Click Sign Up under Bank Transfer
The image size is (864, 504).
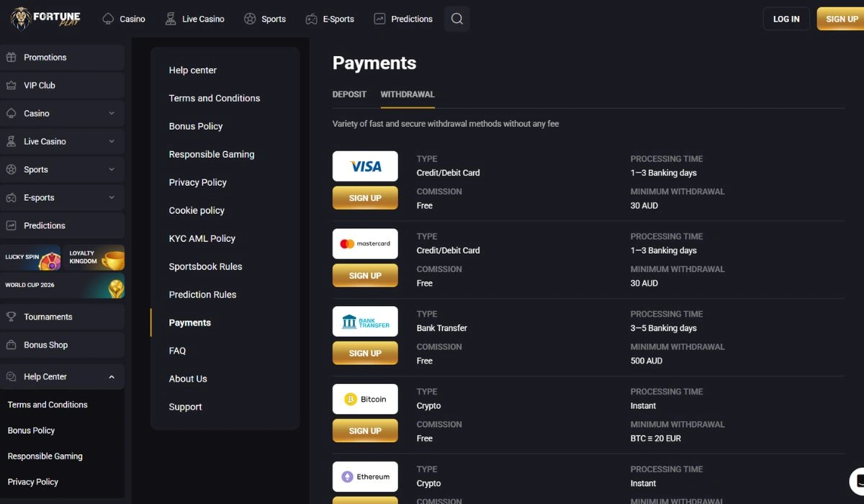pos(365,354)
